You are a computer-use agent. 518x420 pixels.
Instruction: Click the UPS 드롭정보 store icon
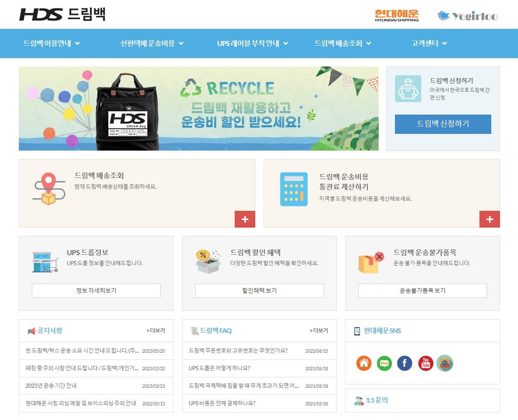pos(44,262)
